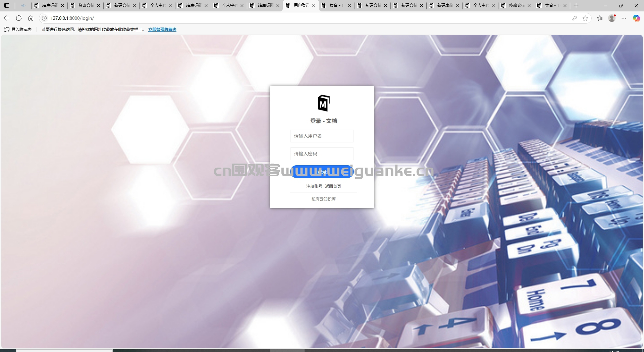Close the 新建表格 tab
The image size is (644, 352).
tap(457, 5)
